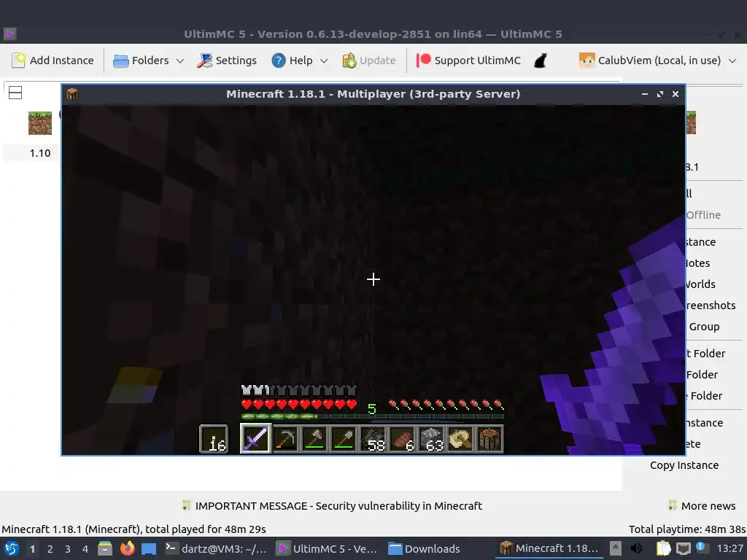Open the CalubViem account dropdown
This screenshot has height=560, width=747.
657,61
